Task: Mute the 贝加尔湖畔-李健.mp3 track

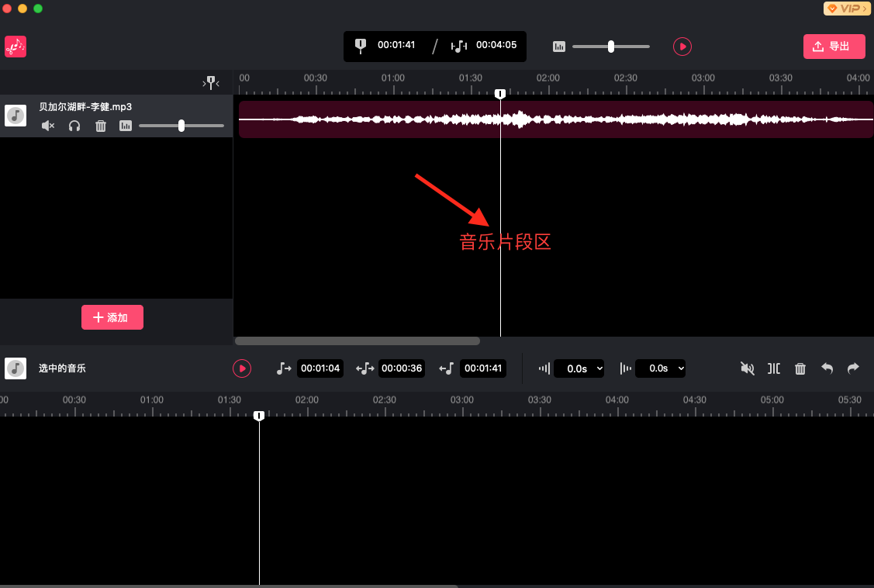Action: point(48,126)
